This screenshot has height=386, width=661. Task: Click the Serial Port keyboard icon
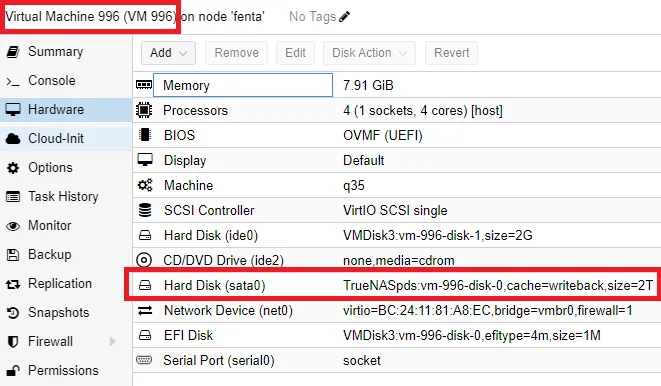click(144, 360)
